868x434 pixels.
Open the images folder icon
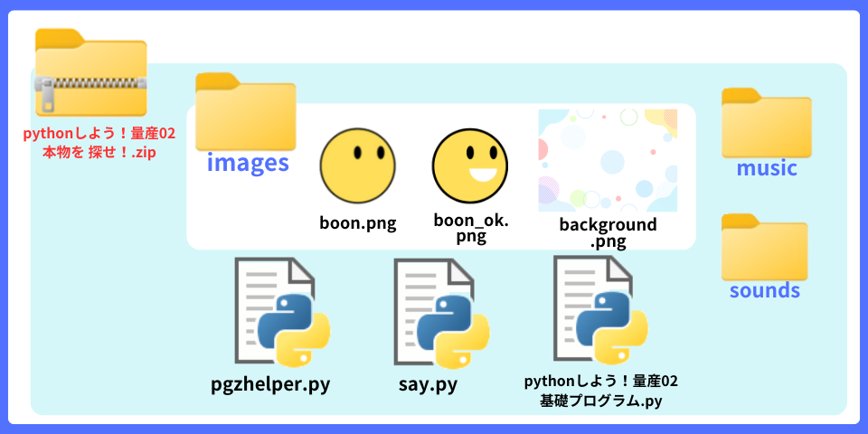point(245,111)
